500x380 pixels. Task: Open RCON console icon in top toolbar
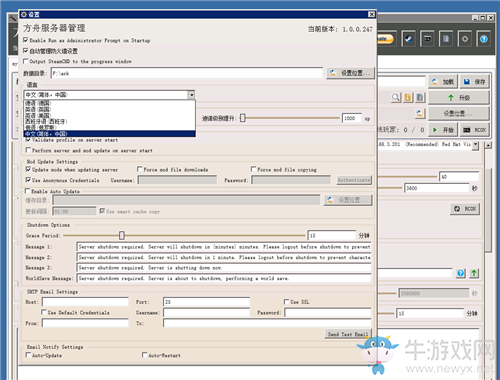pos(427,39)
